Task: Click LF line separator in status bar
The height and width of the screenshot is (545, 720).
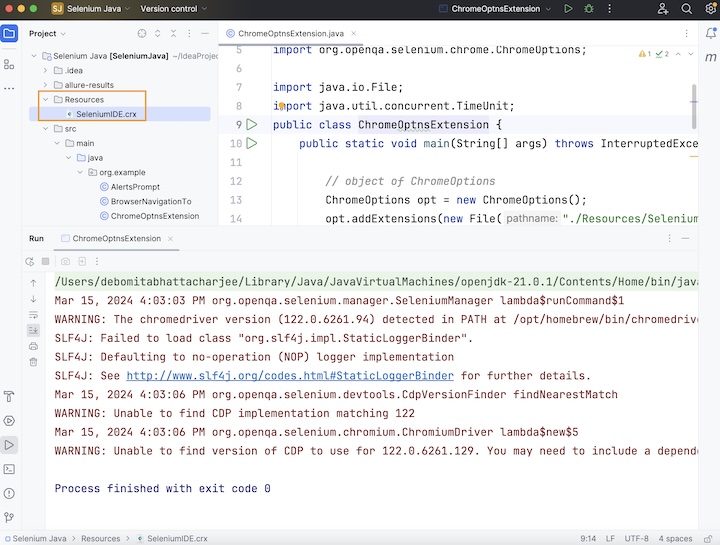Action: tap(610, 539)
